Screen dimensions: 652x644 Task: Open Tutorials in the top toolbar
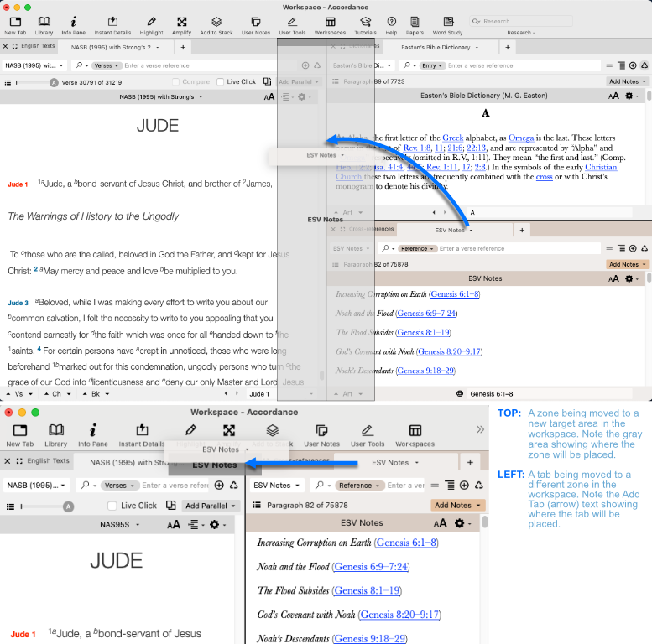coord(365,24)
